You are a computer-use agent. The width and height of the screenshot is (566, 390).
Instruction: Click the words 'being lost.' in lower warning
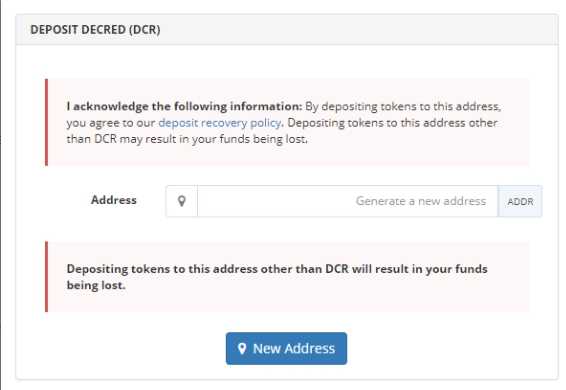pyautogui.click(x=96, y=285)
